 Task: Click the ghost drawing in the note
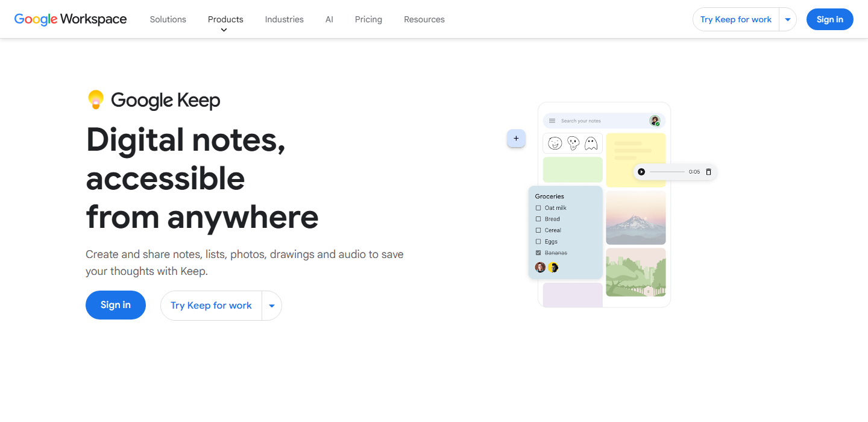click(x=591, y=143)
